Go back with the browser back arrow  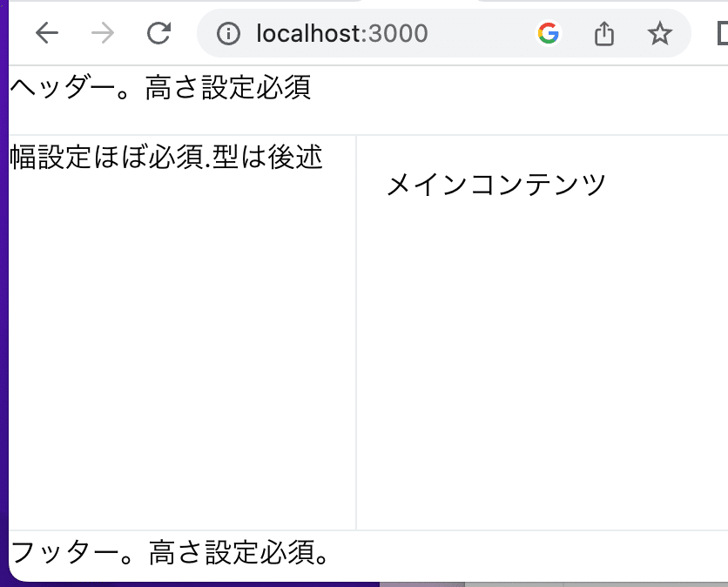[47, 33]
